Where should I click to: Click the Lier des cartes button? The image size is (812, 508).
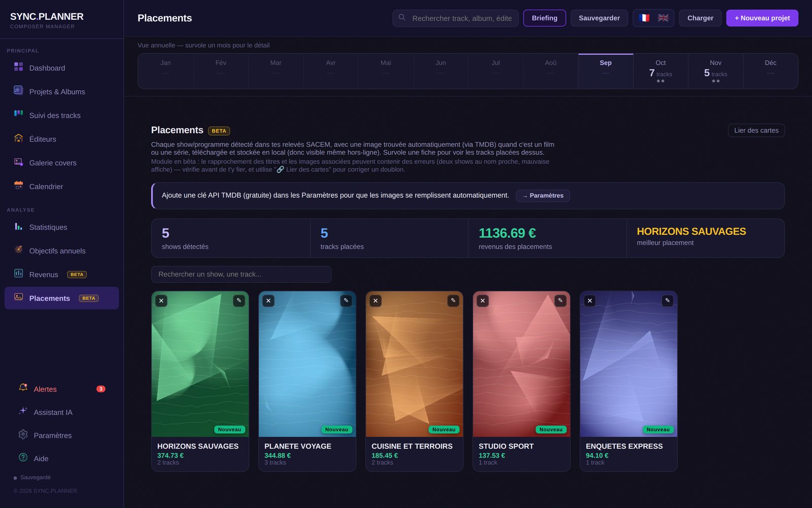[x=756, y=131]
